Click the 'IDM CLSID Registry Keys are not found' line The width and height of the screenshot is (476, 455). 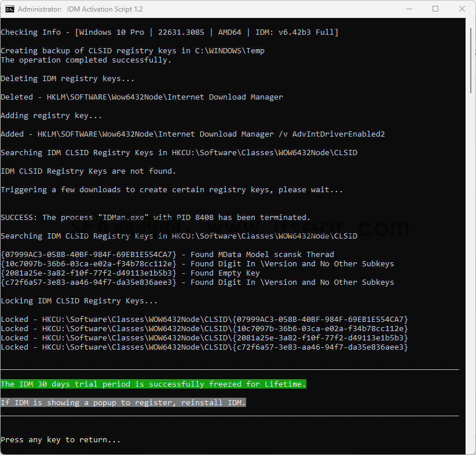pos(89,171)
